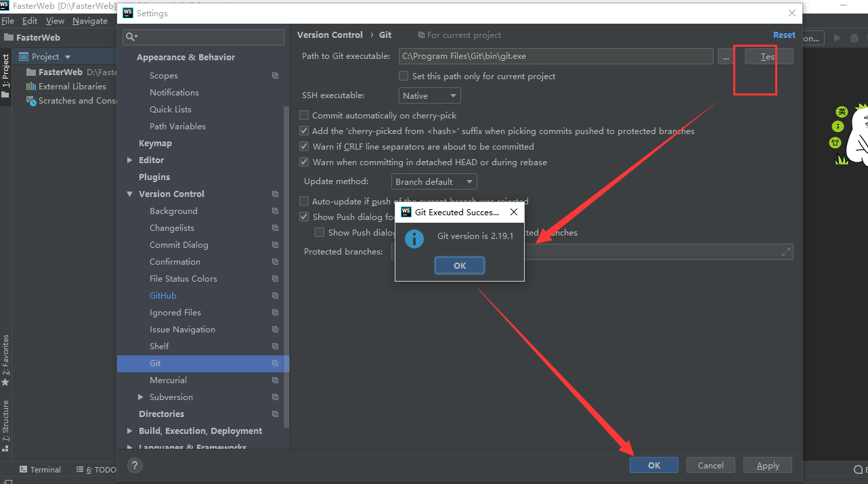Open the 2: Favorites side tab
The image size is (868, 484).
tap(5, 360)
